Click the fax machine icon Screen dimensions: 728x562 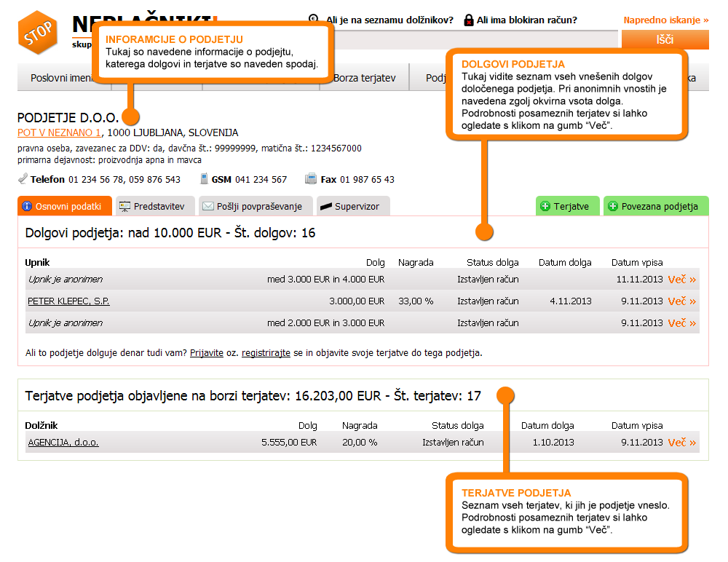click(x=311, y=179)
